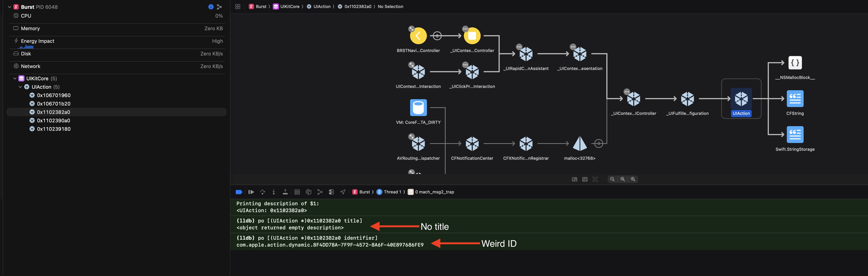Select the CFString node

(x=795, y=99)
